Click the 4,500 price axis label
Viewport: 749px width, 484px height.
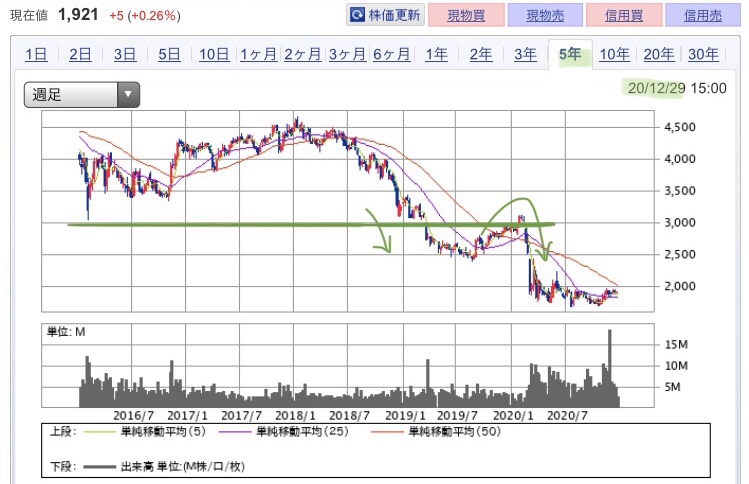click(680, 128)
